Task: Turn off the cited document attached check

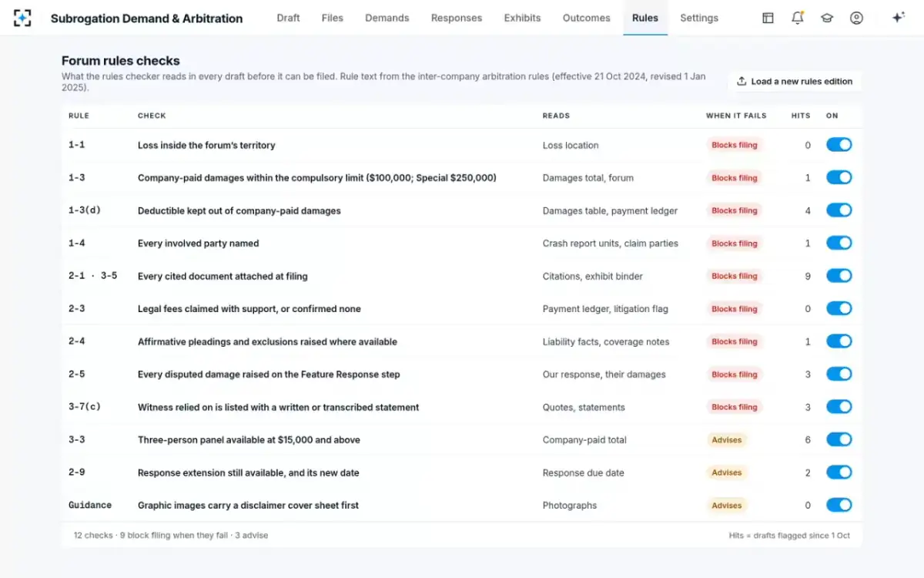Action: pyautogui.click(x=839, y=276)
